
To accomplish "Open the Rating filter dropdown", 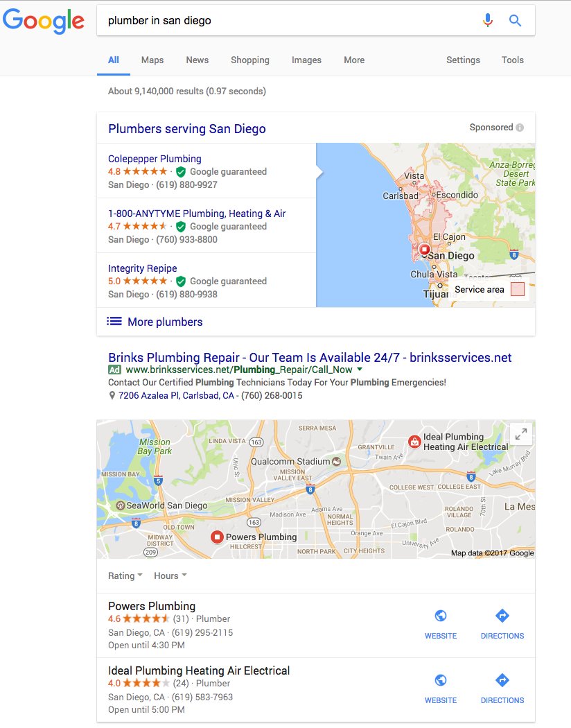I will [x=125, y=575].
